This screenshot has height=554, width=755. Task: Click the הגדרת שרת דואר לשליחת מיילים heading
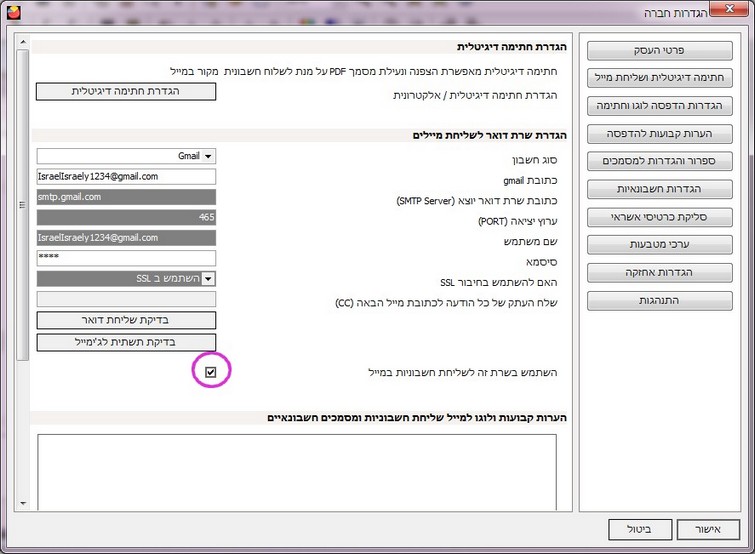[x=489, y=136]
